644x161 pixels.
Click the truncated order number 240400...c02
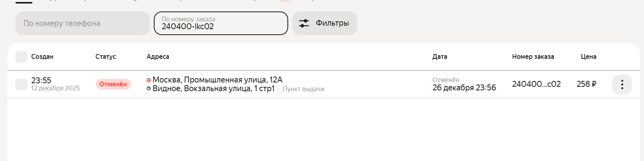coord(536,84)
